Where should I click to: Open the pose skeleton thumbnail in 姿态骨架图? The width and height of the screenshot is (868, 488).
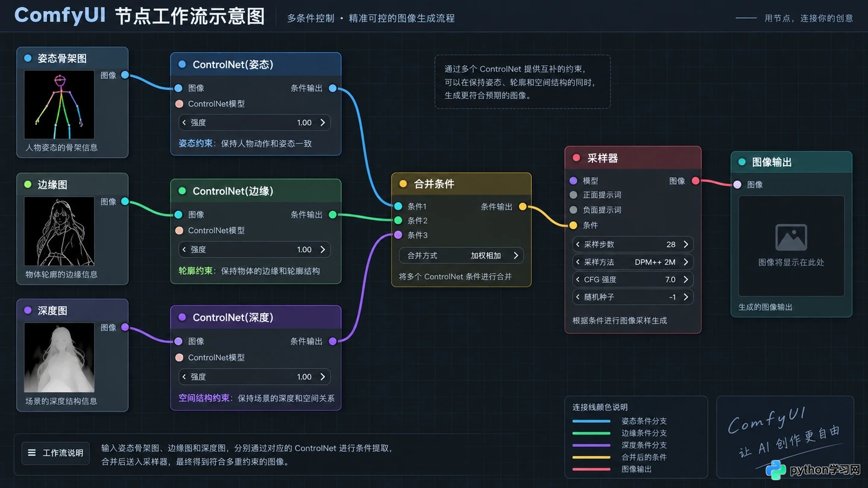pyautogui.click(x=59, y=105)
